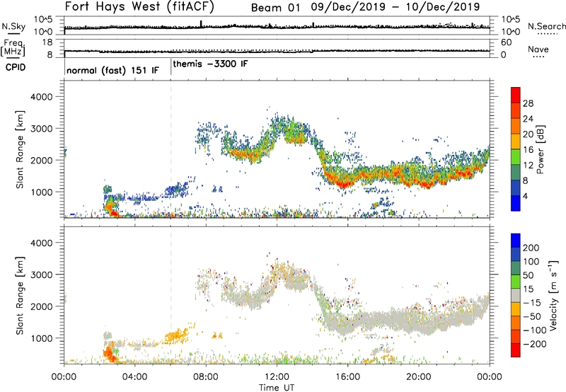
Task: Click the Slant Range label of the power panel
Action: click(20, 149)
